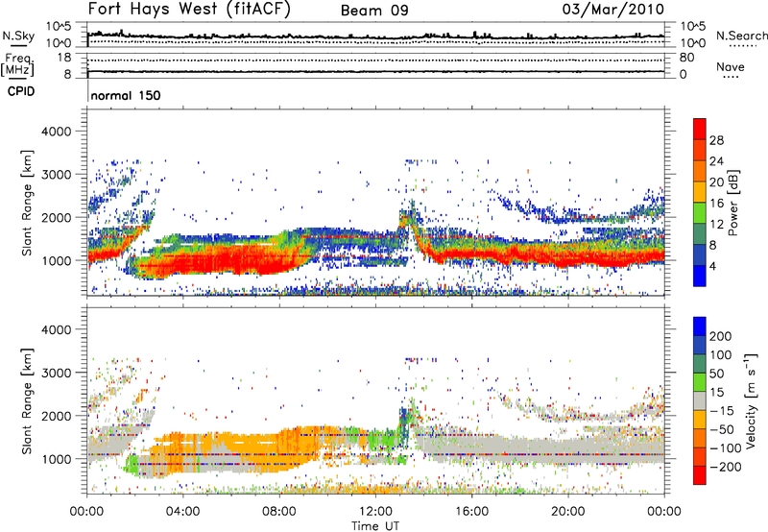Screen dimensions: 768x532
Task: Click the '08:00' time tick label
Action: [279, 512]
